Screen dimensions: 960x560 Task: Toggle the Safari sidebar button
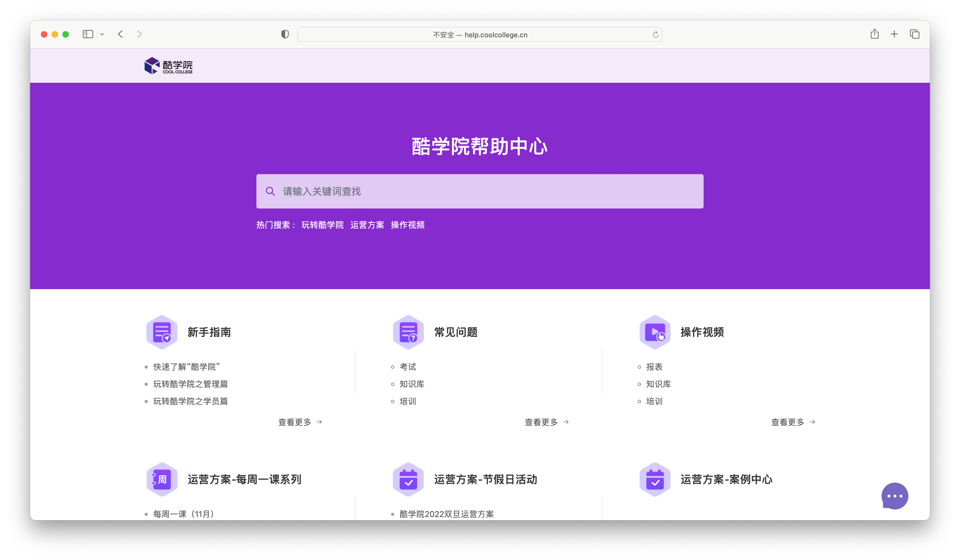tap(88, 34)
